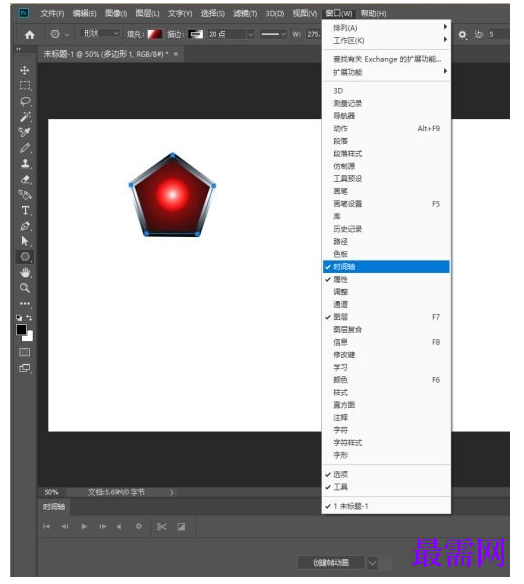This screenshot has width=524, height=584.
Task: Select the Horizontal Type tool
Action: point(25,210)
